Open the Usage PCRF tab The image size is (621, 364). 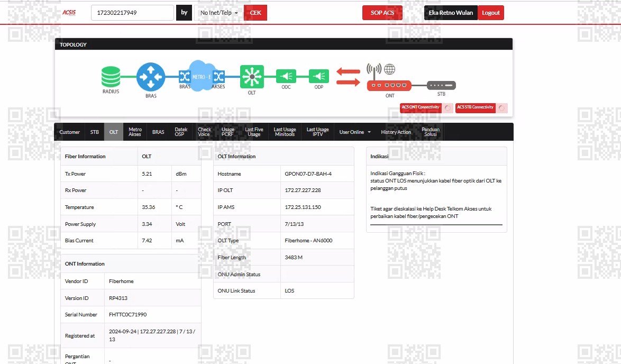(x=228, y=132)
